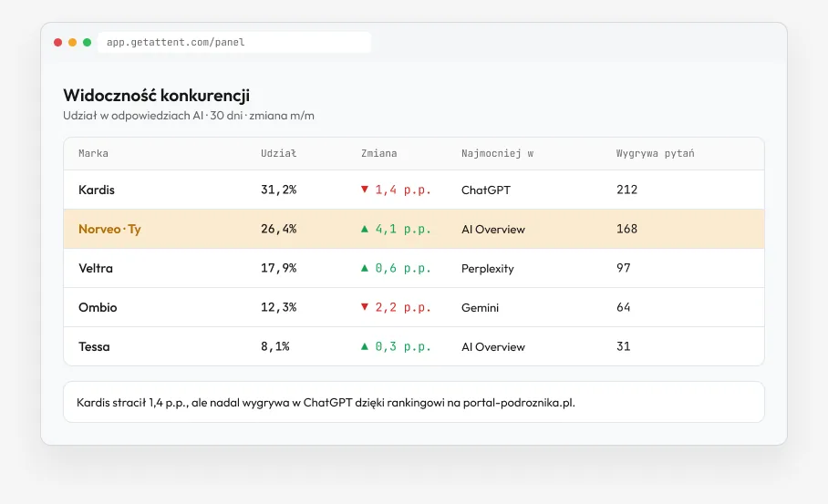The height and width of the screenshot is (504, 828).
Task: Click the 12,3% share value
Action: [x=279, y=307]
